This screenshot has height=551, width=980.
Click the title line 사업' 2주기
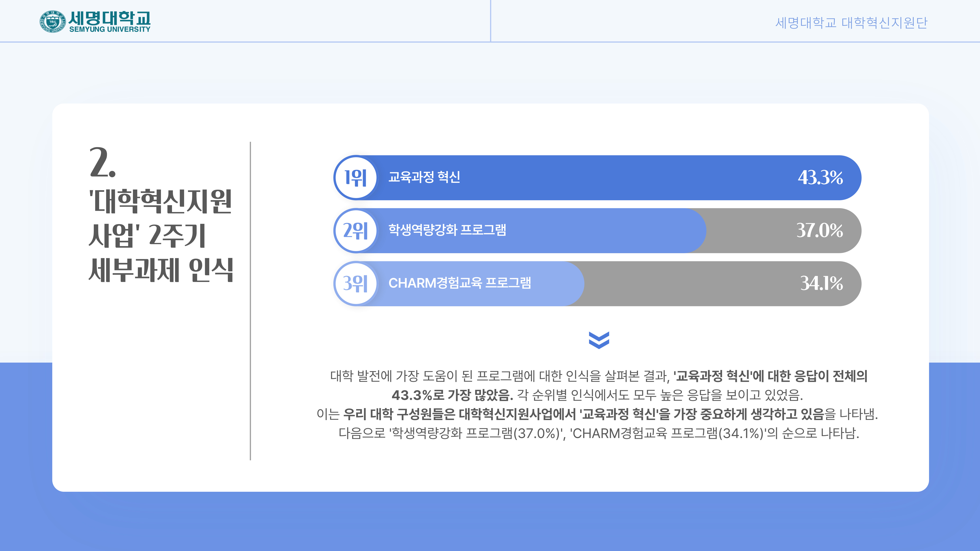(147, 235)
